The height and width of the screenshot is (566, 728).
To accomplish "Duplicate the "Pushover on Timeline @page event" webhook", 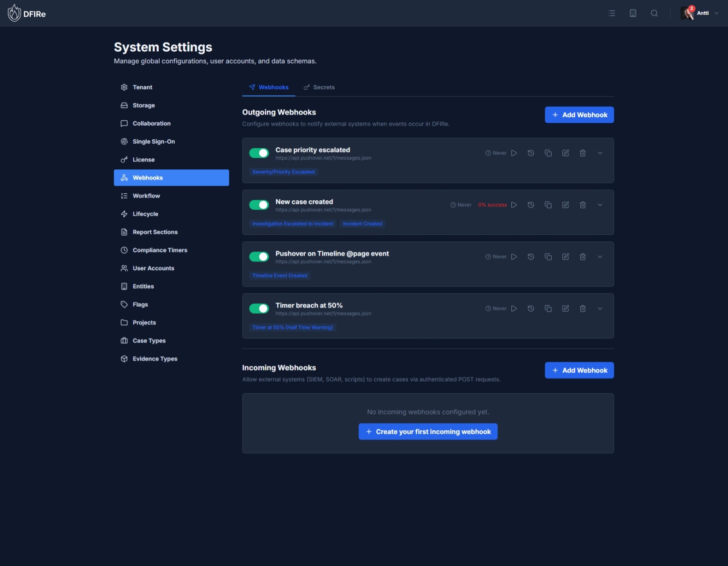I will point(548,256).
